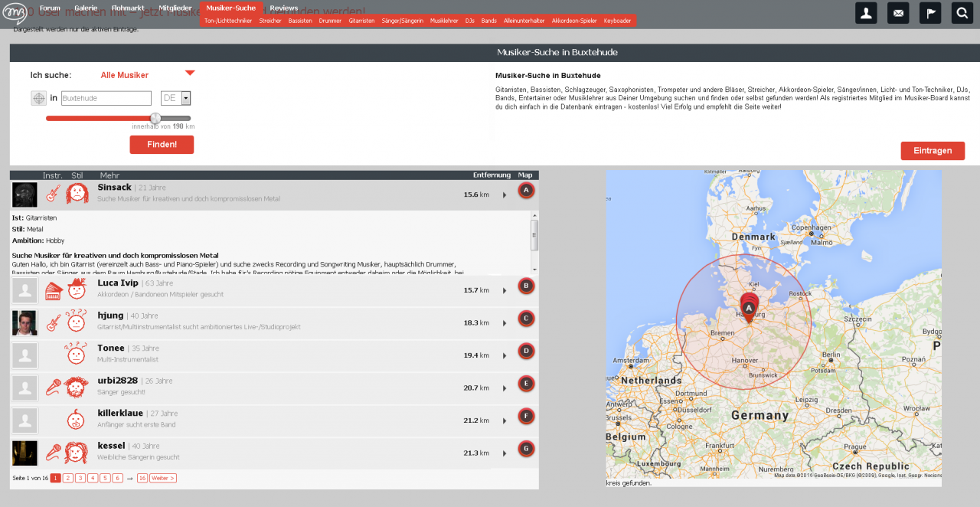
Task: Click Luca Ivip's style face icon
Action: pos(77,289)
